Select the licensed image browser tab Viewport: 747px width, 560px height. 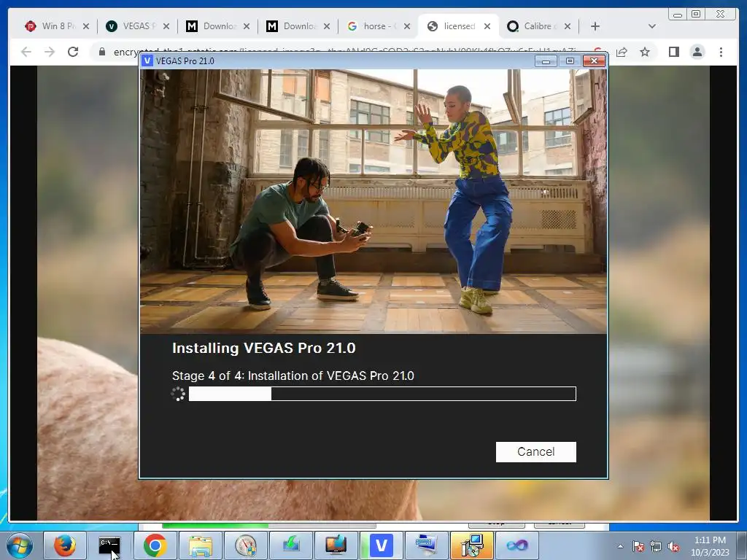459,26
